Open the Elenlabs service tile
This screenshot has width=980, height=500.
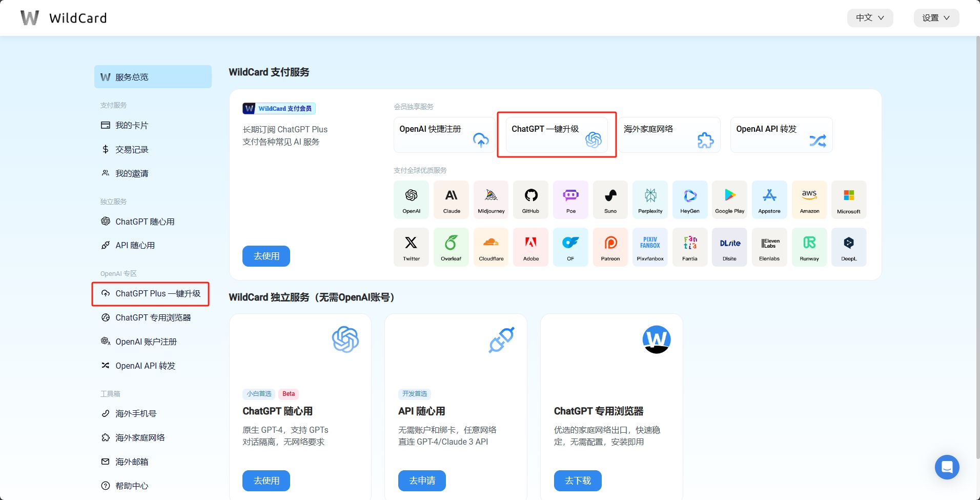(x=769, y=247)
